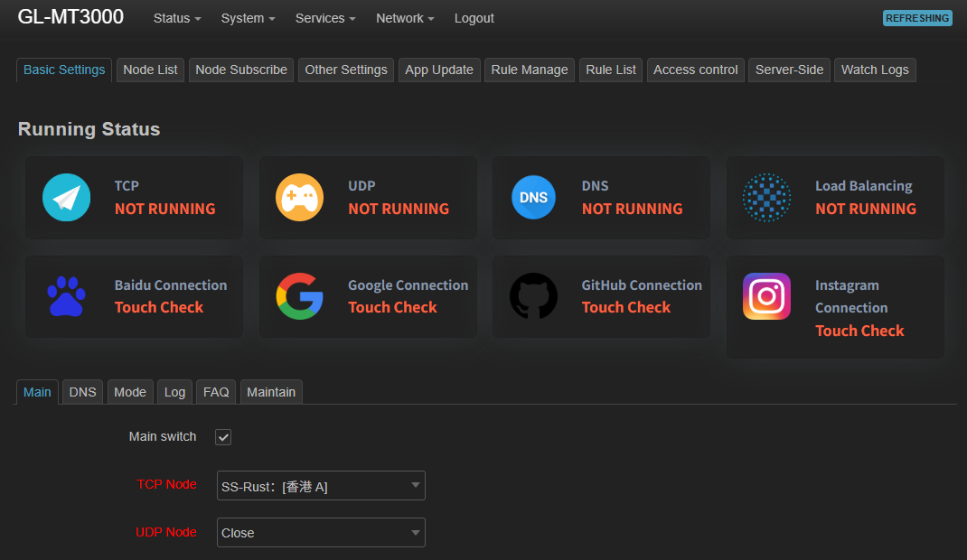The image size is (967, 560).
Task: Switch to the Node List tab
Action: click(150, 70)
